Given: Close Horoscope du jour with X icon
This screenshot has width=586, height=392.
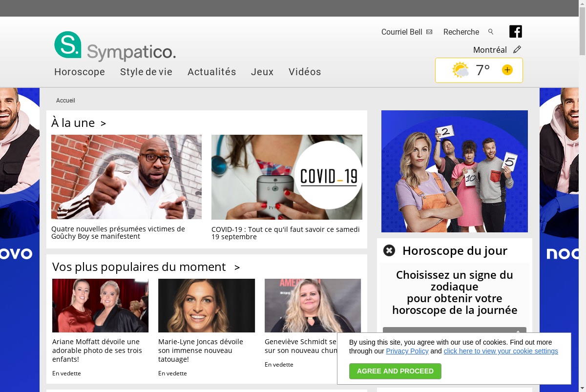Looking at the screenshot, I should pyautogui.click(x=389, y=250).
